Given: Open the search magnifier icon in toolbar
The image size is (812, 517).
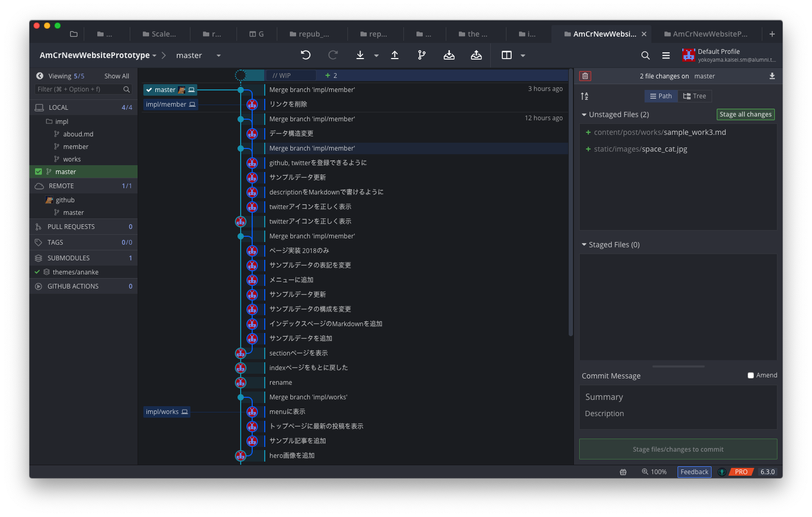Looking at the screenshot, I should point(646,55).
